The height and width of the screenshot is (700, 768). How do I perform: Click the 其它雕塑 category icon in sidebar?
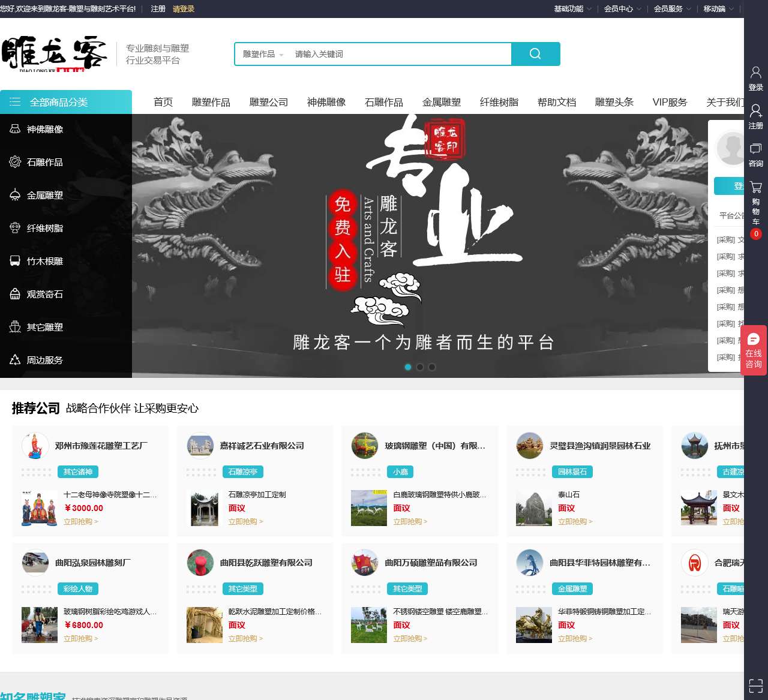tap(15, 327)
